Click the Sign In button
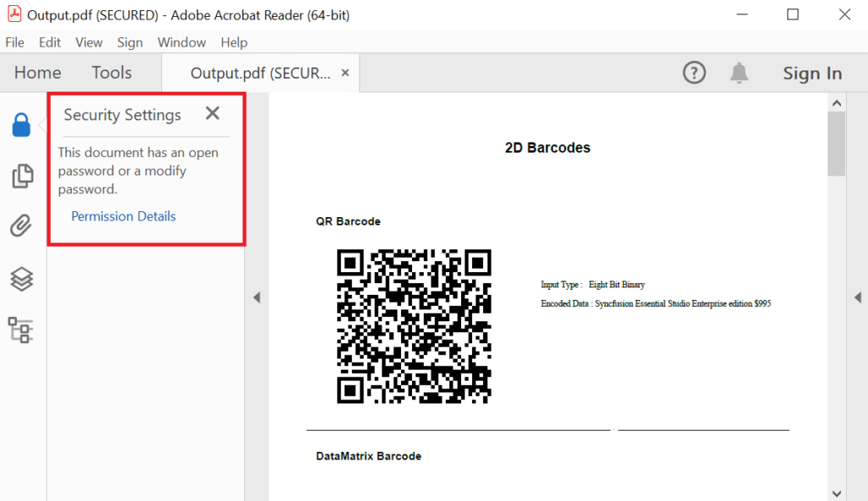The width and height of the screenshot is (868, 501). click(x=811, y=72)
